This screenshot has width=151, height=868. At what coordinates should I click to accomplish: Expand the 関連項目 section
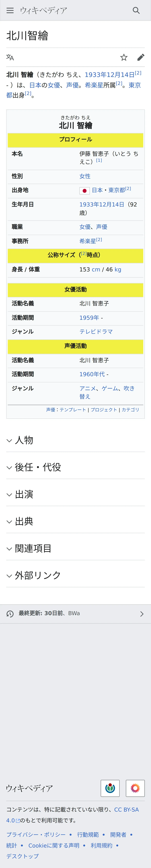(x=76, y=549)
